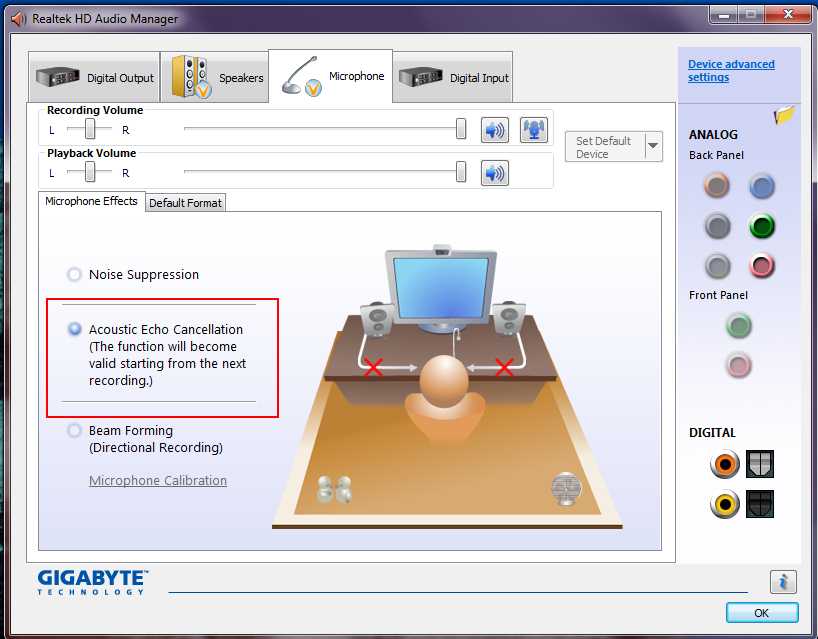Mute the playback volume speaker button
This screenshot has width=818, height=639.
click(495, 173)
